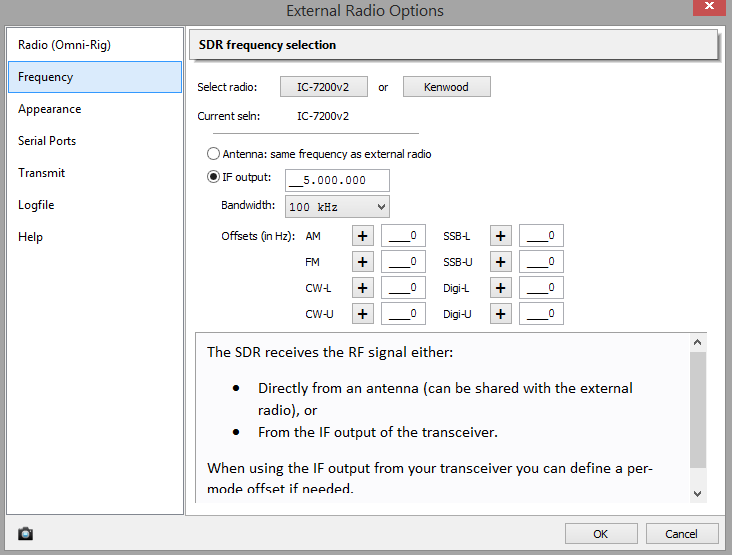
Task: Open the Bandwidth 100 kHz dropdown
Action: [x=337, y=207]
